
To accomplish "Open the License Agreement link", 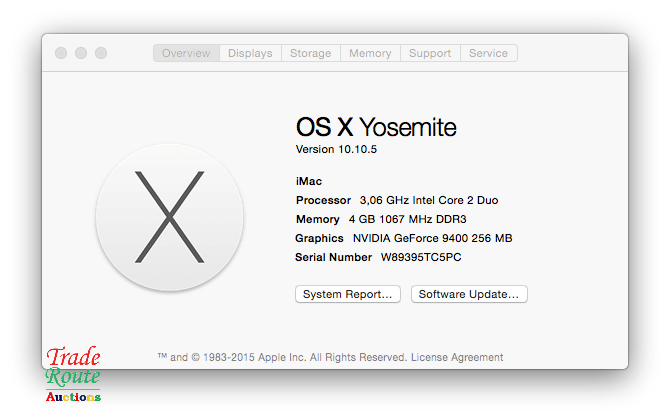I will pos(457,357).
